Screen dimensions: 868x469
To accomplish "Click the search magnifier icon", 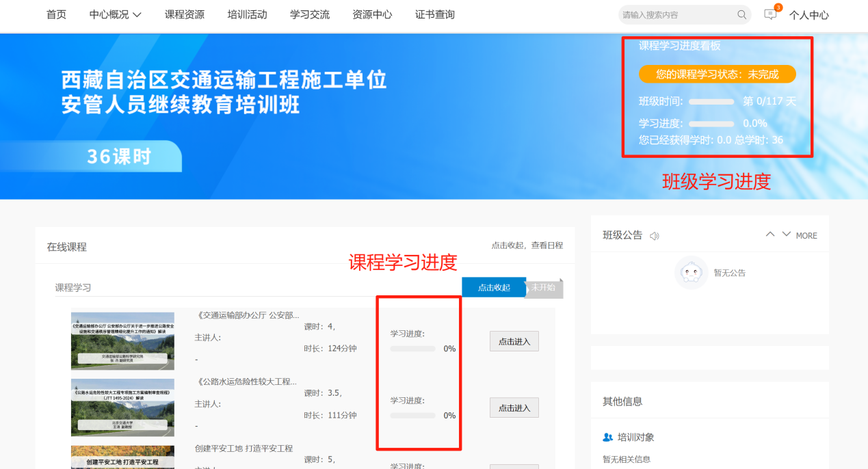I will [741, 15].
